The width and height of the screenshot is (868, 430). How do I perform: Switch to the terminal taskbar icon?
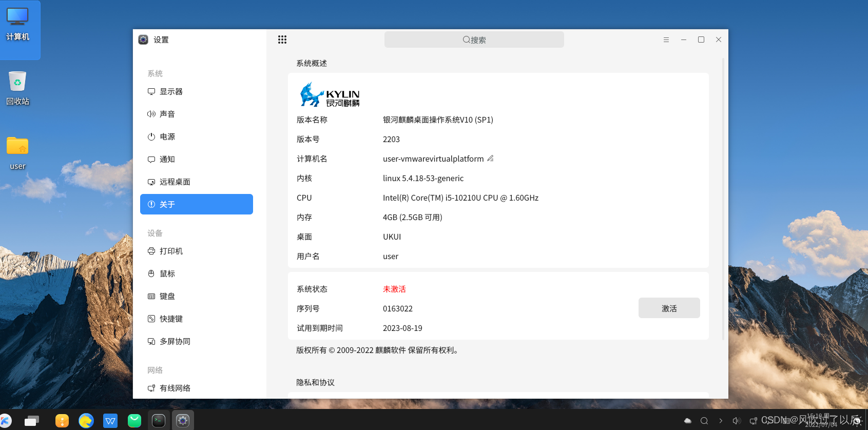159,421
